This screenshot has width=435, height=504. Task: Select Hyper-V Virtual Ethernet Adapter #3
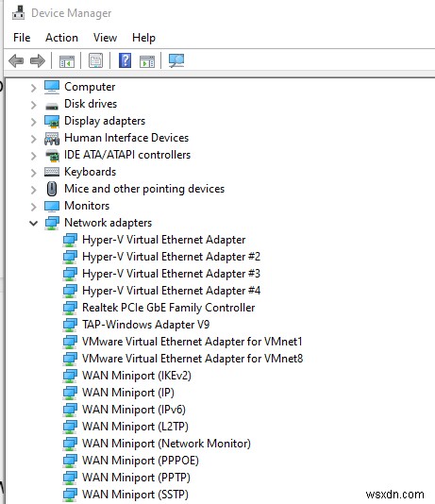(x=171, y=274)
